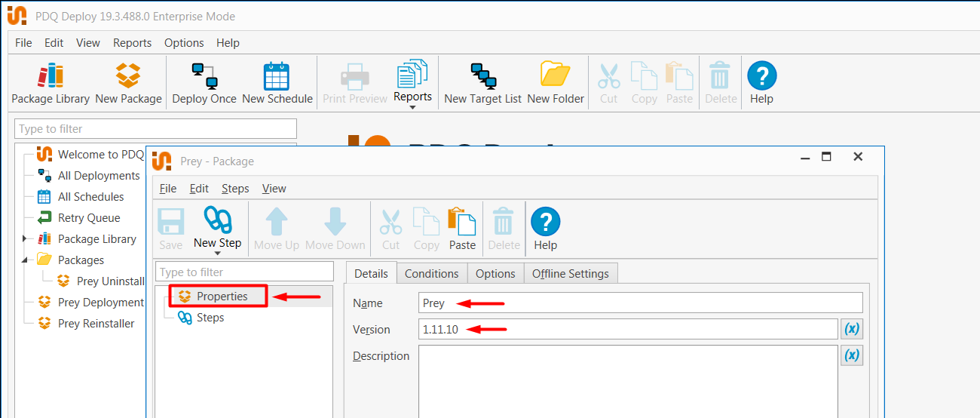980x418 pixels.
Task: Click Save in the Prey package window
Action: (x=170, y=229)
